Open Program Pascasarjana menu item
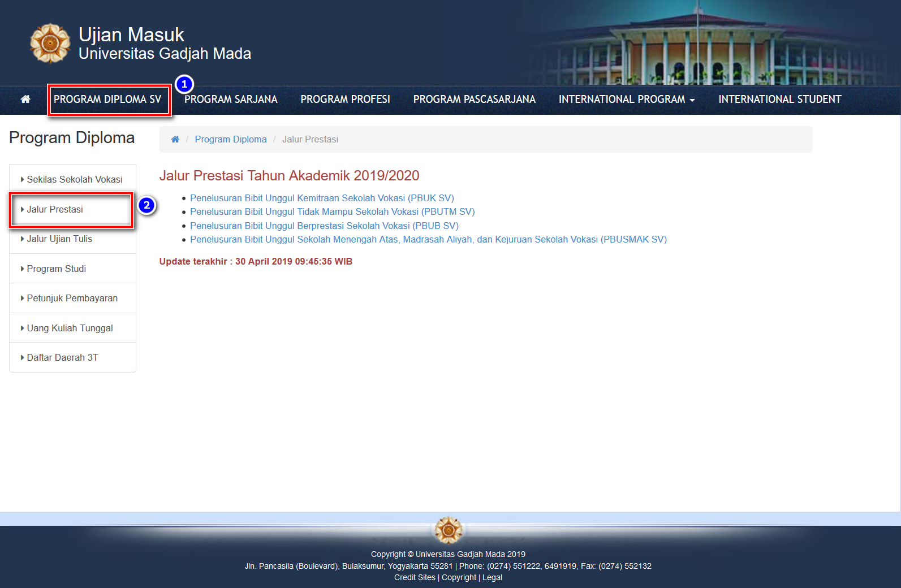901x588 pixels. click(x=474, y=100)
